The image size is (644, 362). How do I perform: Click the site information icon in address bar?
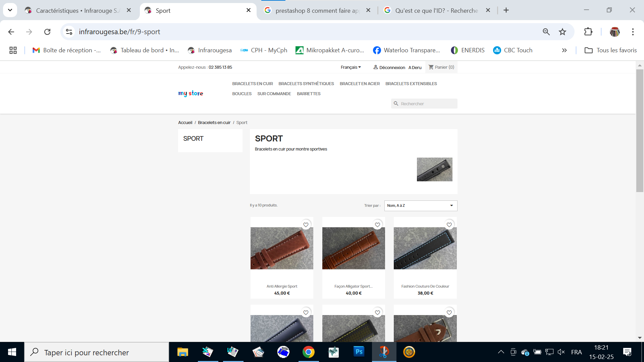tap(69, 32)
